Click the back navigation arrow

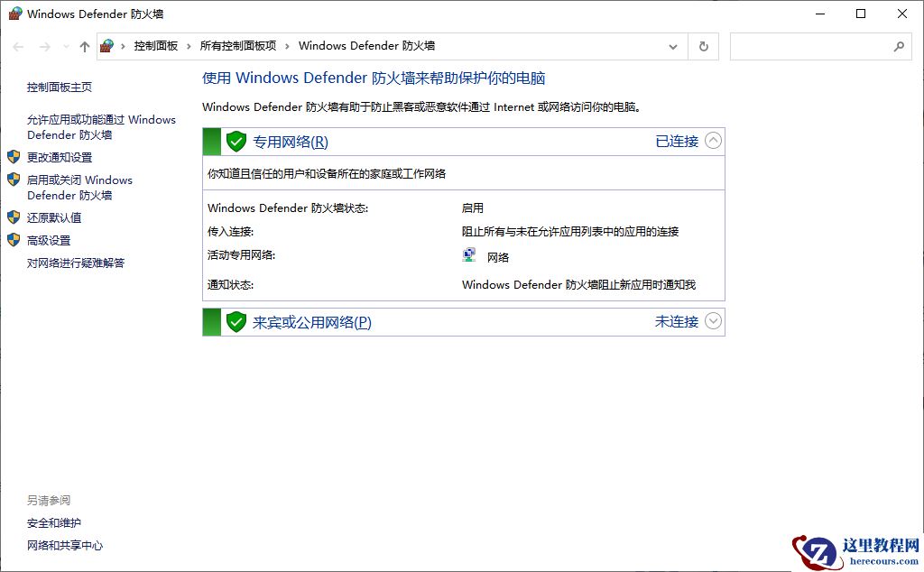tap(18, 46)
